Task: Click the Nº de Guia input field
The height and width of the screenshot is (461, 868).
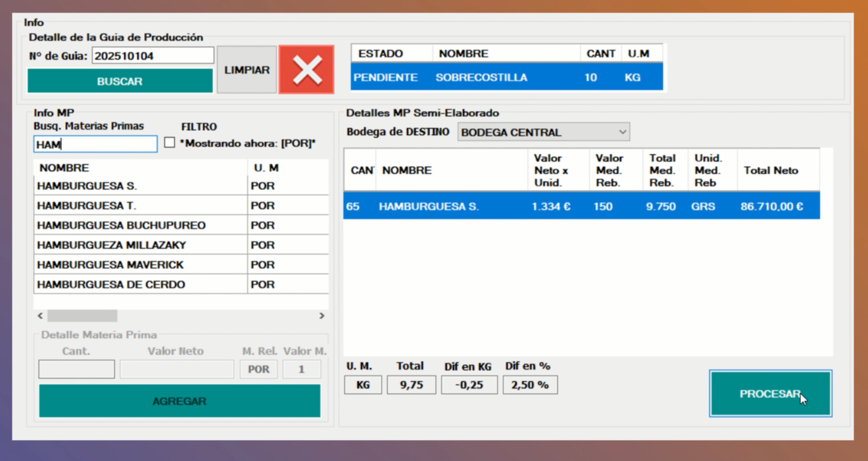Action: tap(153, 56)
